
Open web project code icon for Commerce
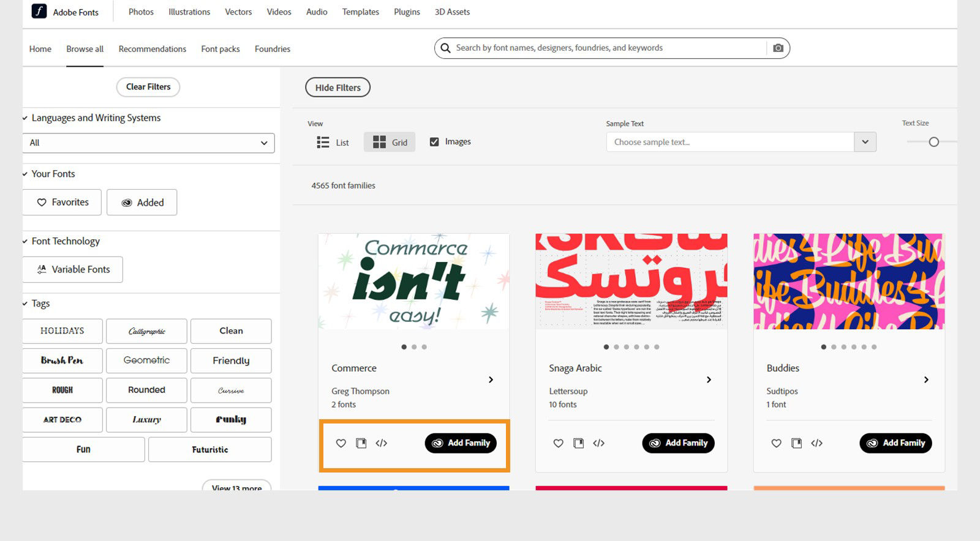point(382,443)
